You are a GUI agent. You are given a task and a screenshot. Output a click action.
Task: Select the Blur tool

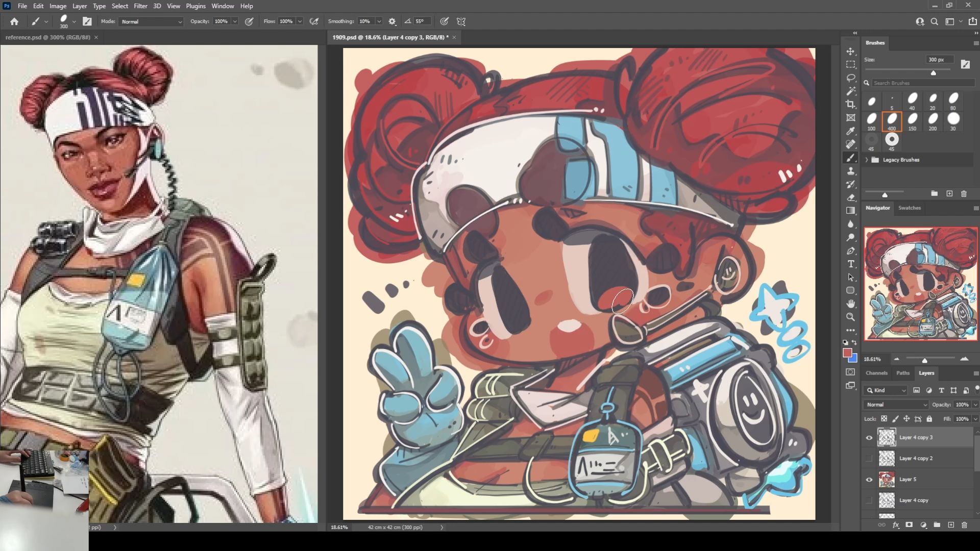pos(850,224)
